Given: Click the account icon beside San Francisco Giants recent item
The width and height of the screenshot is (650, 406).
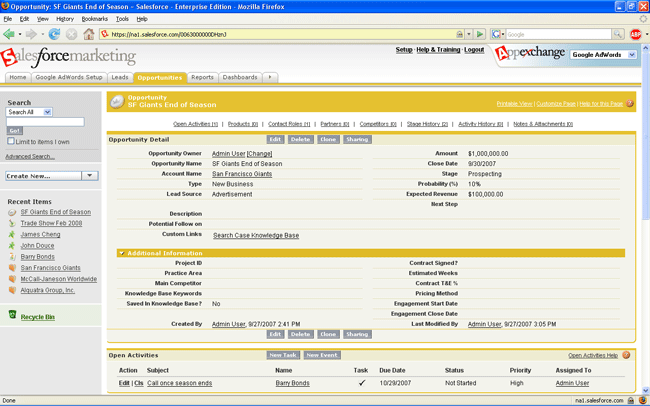Looking at the screenshot, I should coord(12,268).
